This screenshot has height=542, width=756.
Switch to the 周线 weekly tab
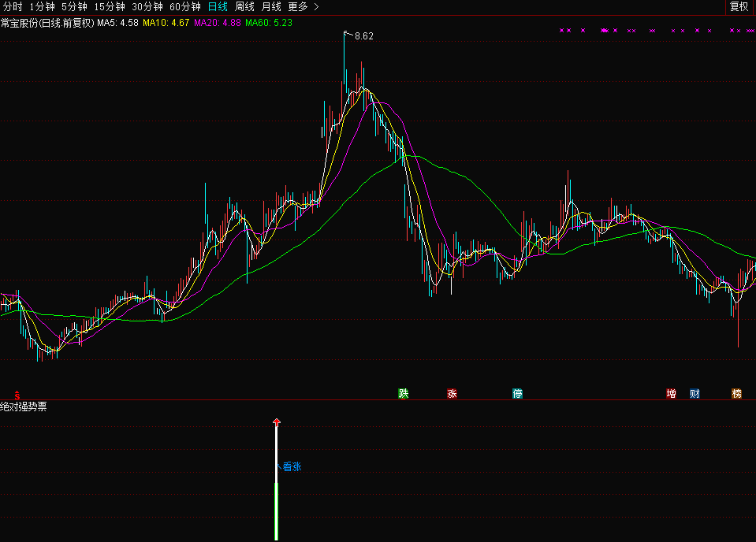pyautogui.click(x=245, y=6)
